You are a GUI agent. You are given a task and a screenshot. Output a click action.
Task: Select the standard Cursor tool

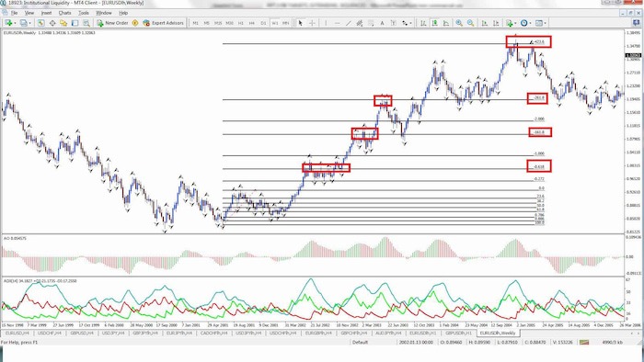point(300,23)
